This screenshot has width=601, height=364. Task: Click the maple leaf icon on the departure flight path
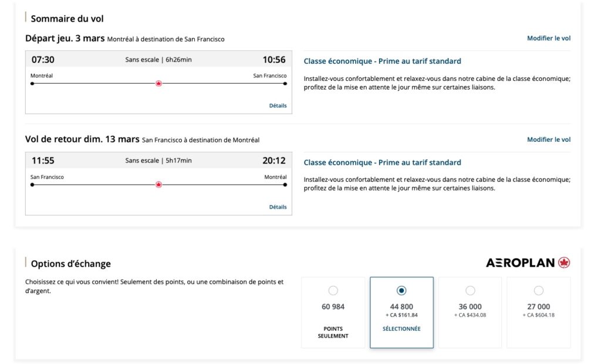(158, 83)
